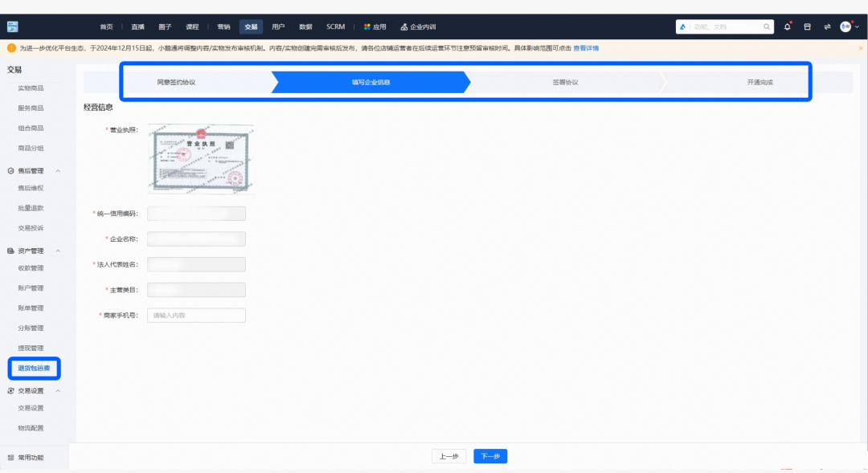
Task: Open 售后维权 in the sidebar
Action: coord(31,188)
